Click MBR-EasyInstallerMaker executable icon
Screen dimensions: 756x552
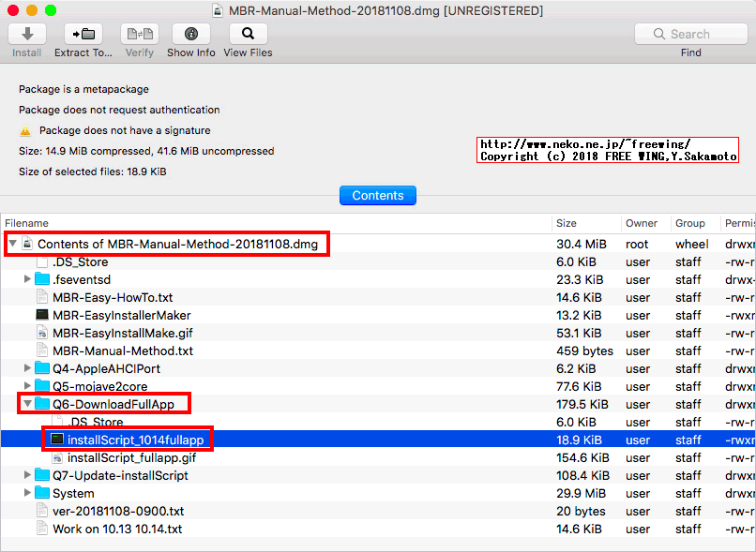(x=42, y=315)
